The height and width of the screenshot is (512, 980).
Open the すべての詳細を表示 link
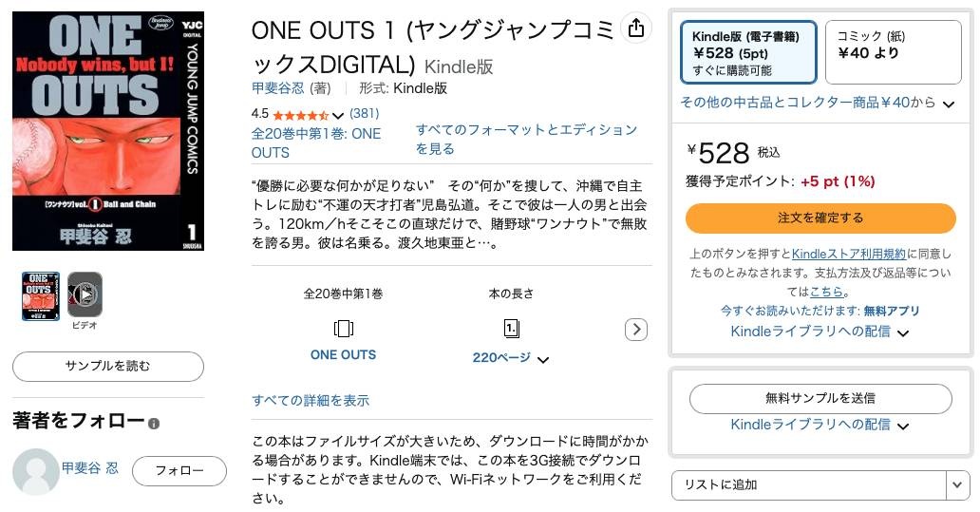point(311,401)
